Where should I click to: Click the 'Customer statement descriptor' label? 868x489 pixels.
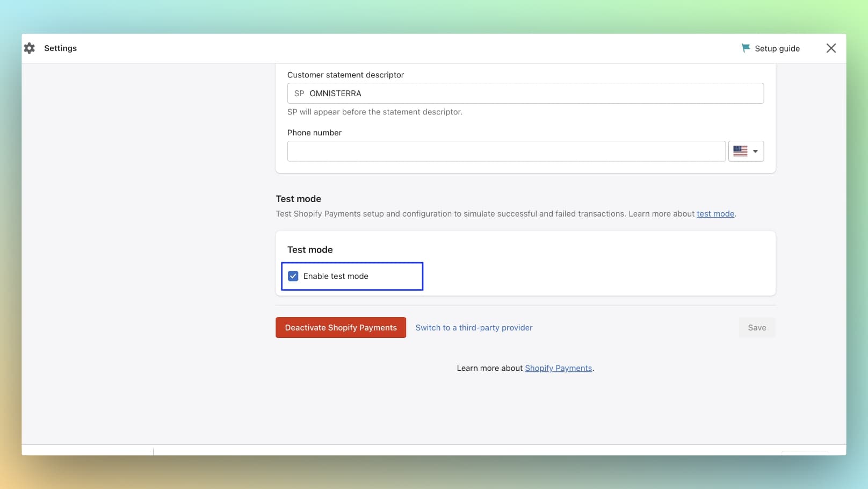(x=345, y=75)
